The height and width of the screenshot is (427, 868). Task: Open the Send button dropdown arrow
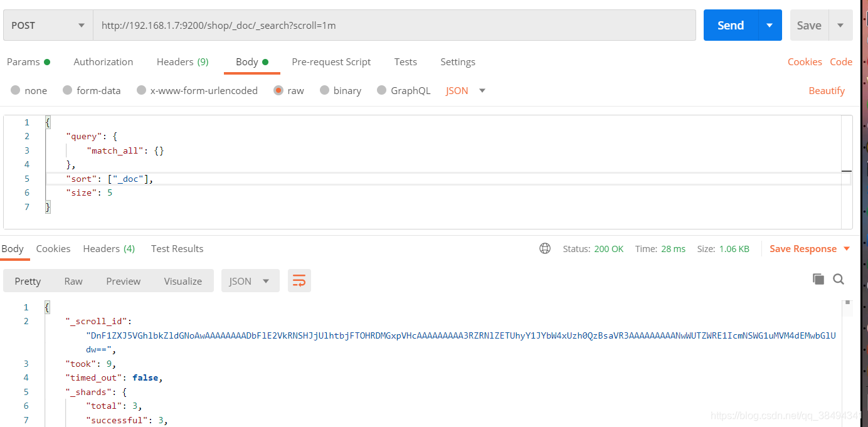pos(770,25)
